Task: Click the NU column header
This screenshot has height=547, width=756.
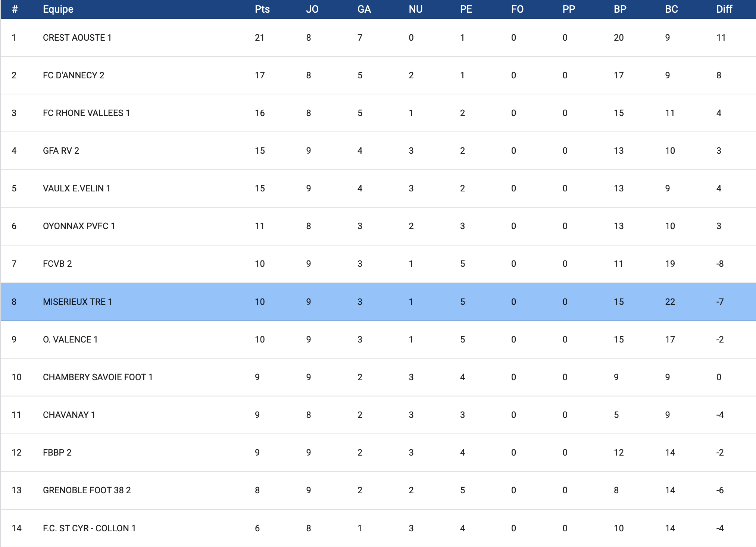Action: [415, 9]
